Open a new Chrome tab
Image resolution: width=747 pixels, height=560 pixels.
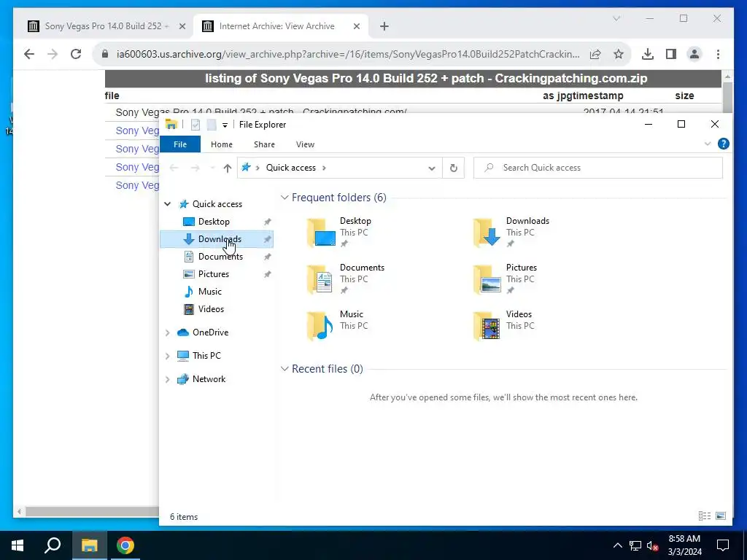coord(384,26)
